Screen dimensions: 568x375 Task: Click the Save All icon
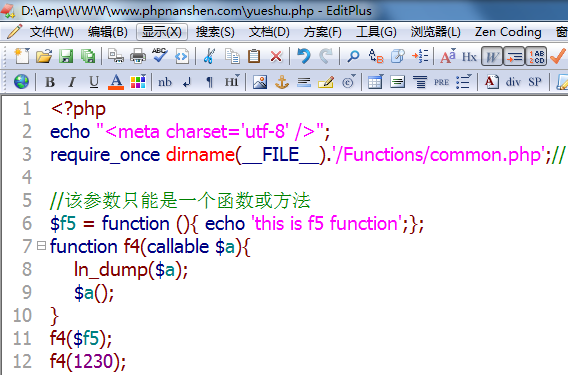(x=88, y=56)
